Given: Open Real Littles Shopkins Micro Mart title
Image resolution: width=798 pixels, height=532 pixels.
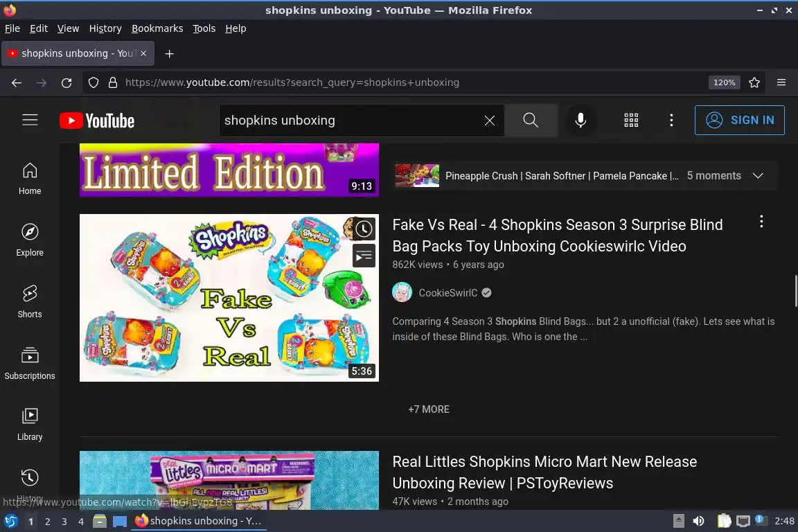Looking at the screenshot, I should [x=544, y=472].
